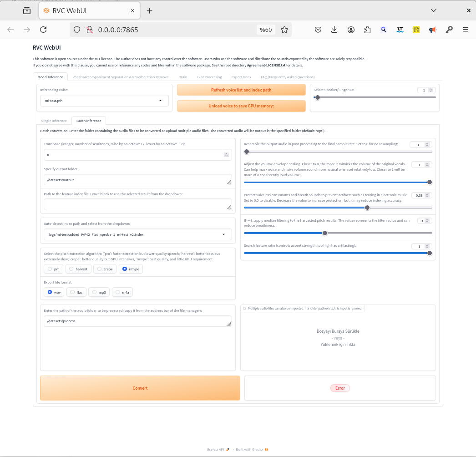Screen dimensions: 476x457
Task: Open the FAQ (Frequently Asked Questions) tab
Action: tap(288, 77)
